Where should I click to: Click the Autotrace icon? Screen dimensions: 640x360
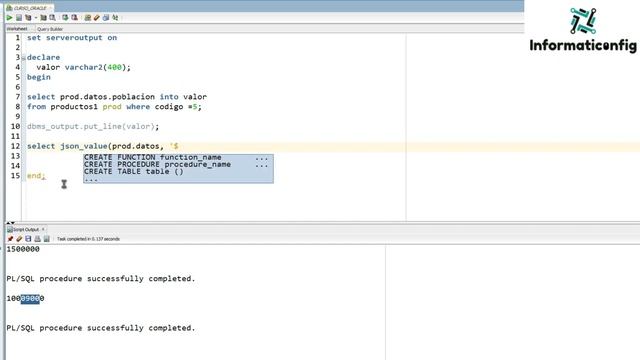[43, 18]
